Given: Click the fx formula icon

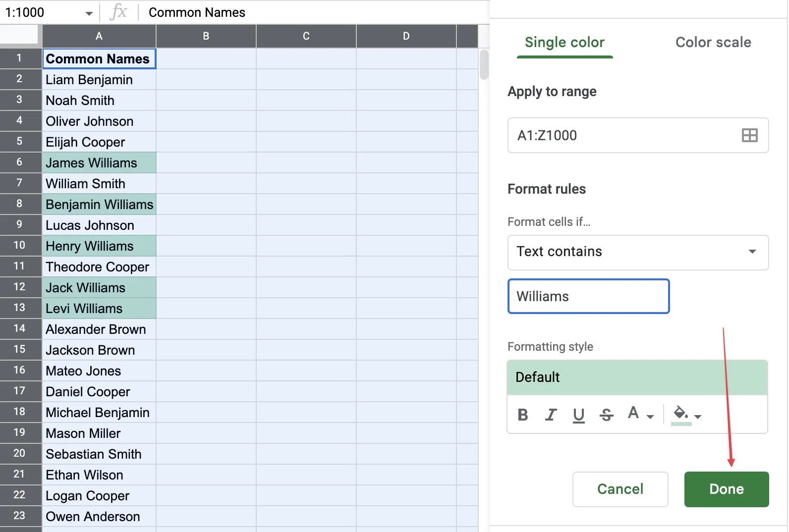Looking at the screenshot, I should tap(118, 12).
